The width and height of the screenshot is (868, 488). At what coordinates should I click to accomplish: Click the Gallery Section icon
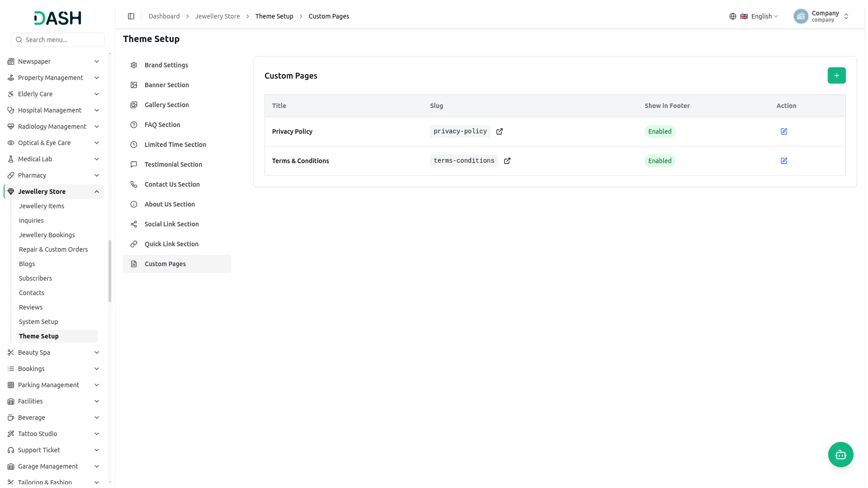[134, 105]
